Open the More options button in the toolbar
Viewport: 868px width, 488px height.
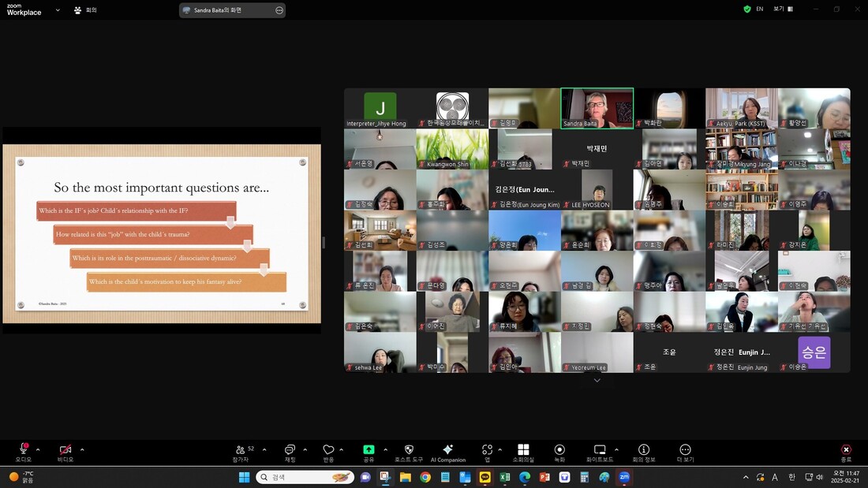(x=685, y=450)
